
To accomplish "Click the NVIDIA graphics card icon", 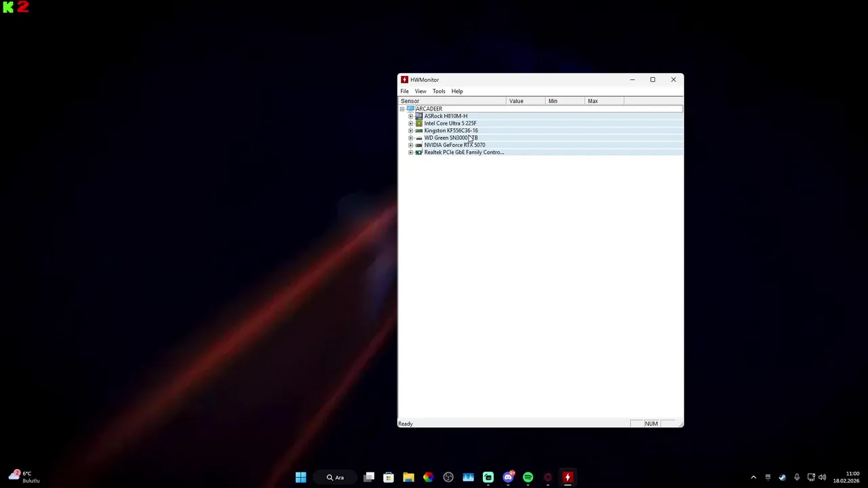I will [x=418, y=145].
